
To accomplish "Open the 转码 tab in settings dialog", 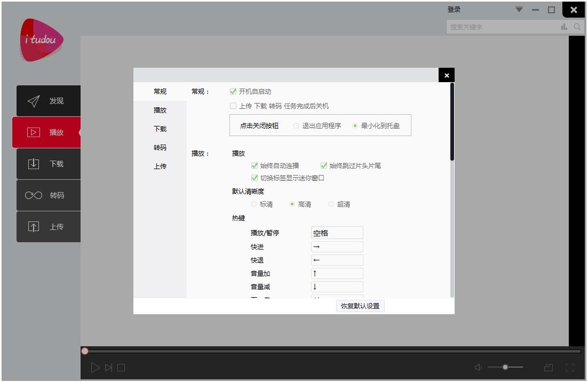I will click(x=160, y=147).
